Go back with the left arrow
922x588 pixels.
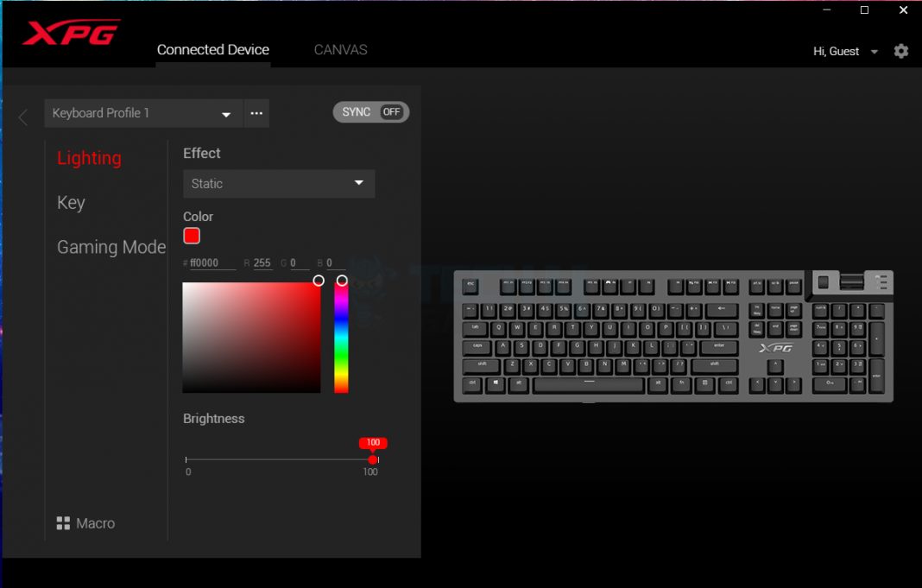coord(23,117)
